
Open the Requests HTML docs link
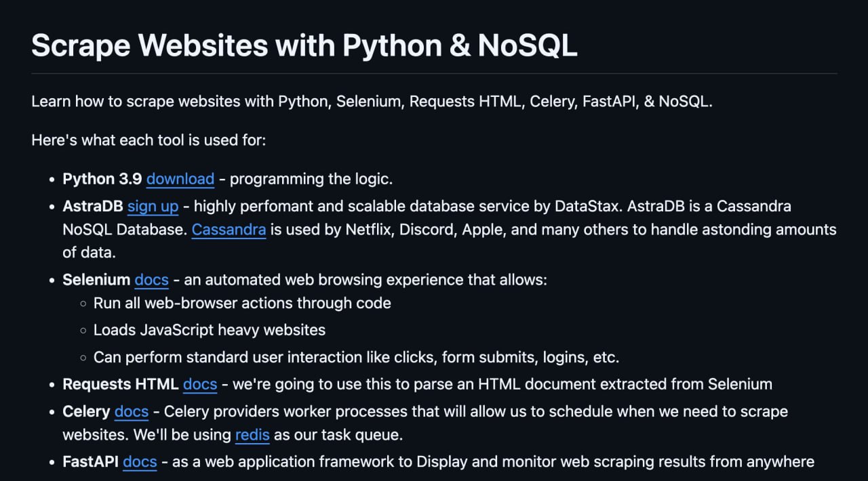tap(200, 385)
